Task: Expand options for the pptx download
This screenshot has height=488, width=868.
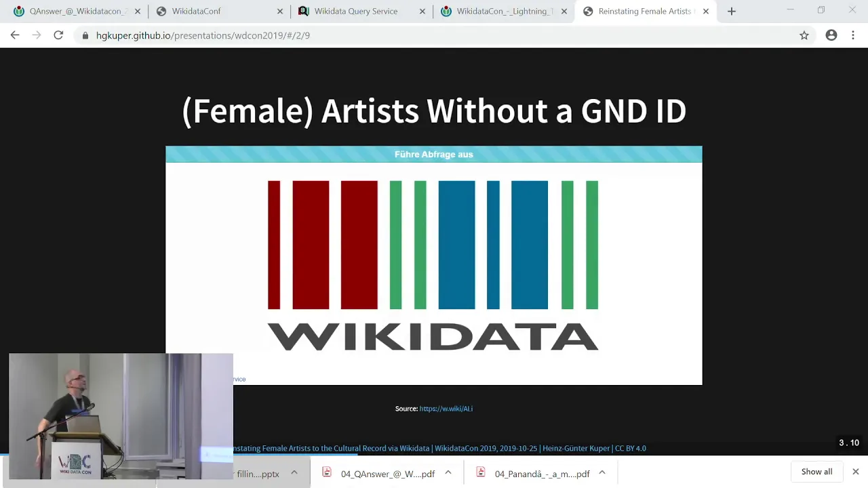Action: [294, 473]
